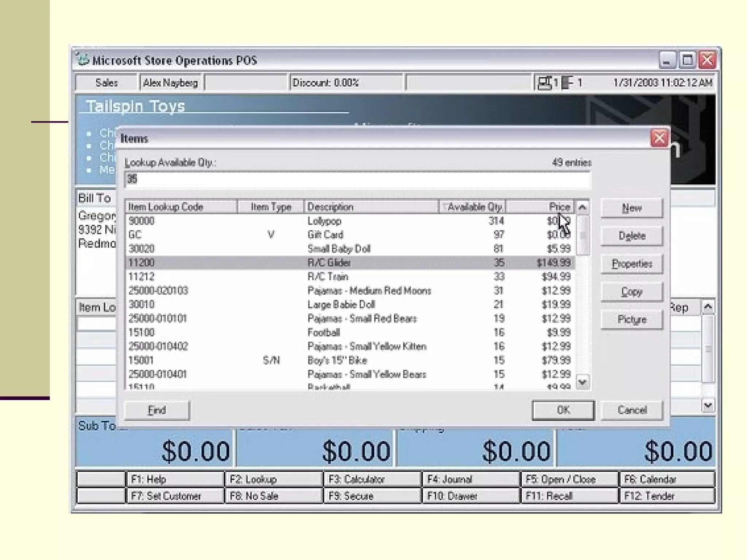Click the Copy button
Viewport: 747px width, 560px height.
click(x=632, y=292)
